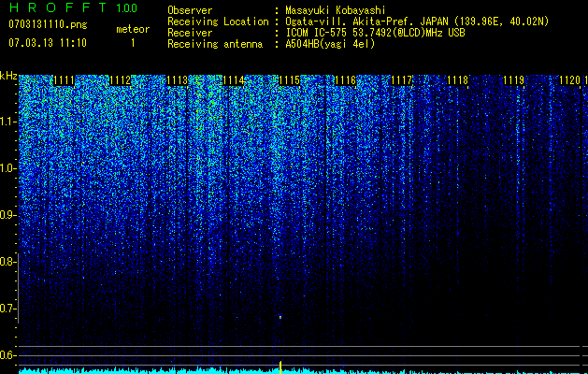Click the Receiving antenna label

[x=215, y=44]
